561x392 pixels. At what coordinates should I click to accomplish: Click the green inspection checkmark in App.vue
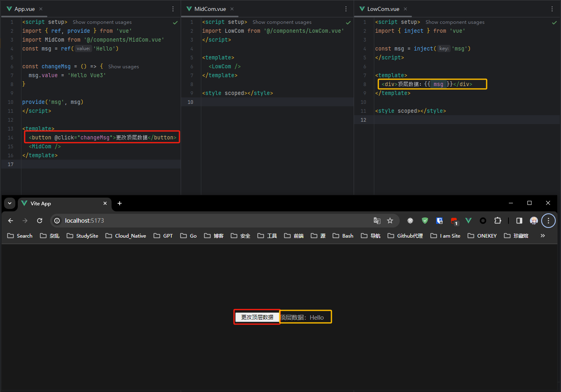(175, 23)
